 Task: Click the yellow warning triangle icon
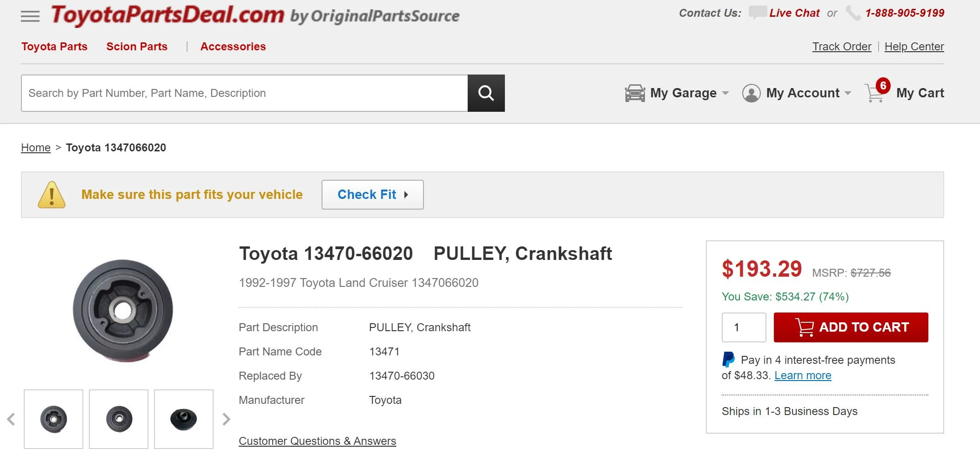[52, 195]
